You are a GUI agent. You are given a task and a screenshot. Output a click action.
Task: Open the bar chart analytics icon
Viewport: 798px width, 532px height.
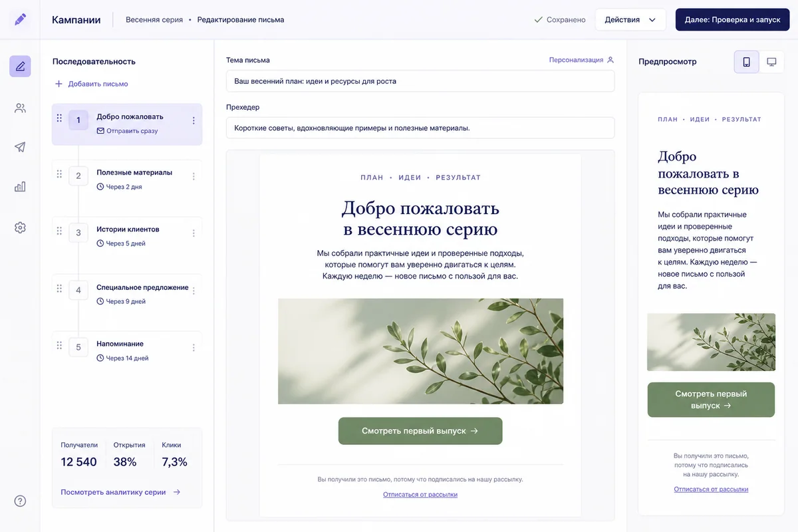coord(20,187)
